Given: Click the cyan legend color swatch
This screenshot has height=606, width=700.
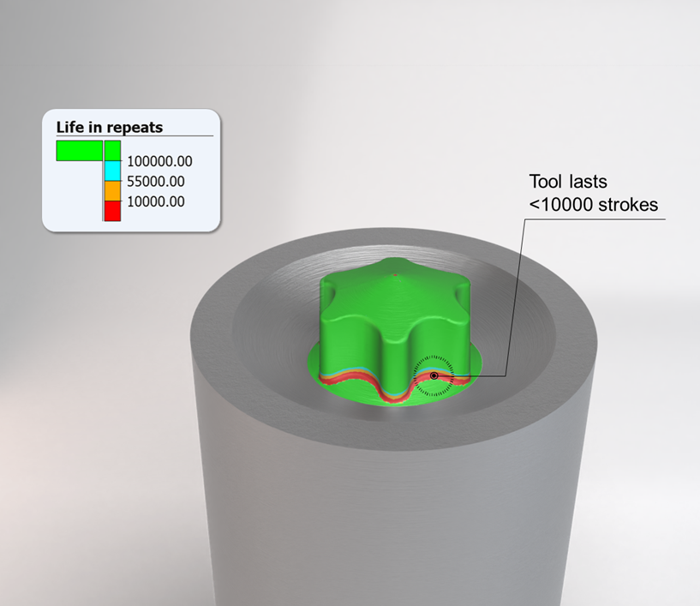Looking at the screenshot, I should (112, 171).
